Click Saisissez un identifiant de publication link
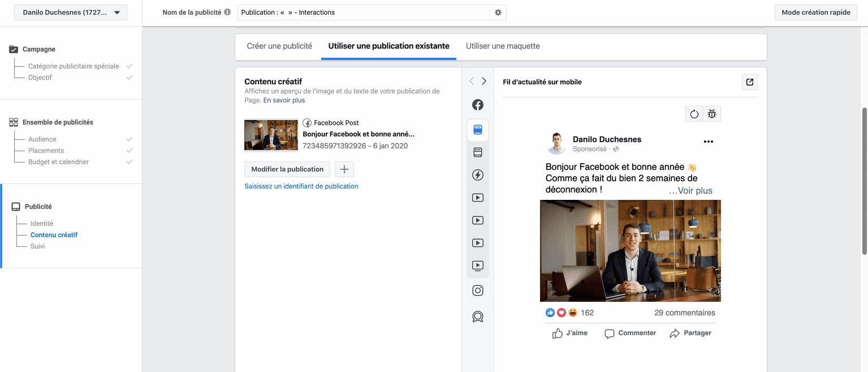Image resolution: width=868 pixels, height=372 pixels. click(301, 186)
